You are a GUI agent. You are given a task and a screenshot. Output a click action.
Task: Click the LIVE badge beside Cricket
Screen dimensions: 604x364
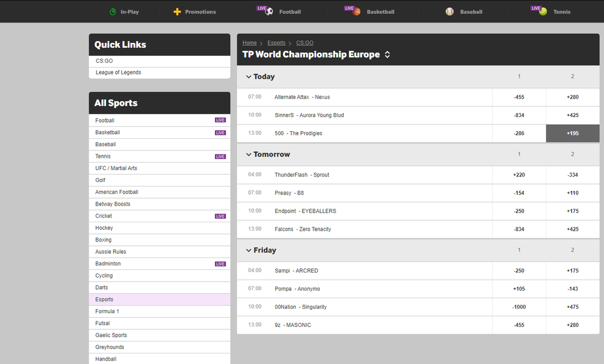click(x=220, y=216)
